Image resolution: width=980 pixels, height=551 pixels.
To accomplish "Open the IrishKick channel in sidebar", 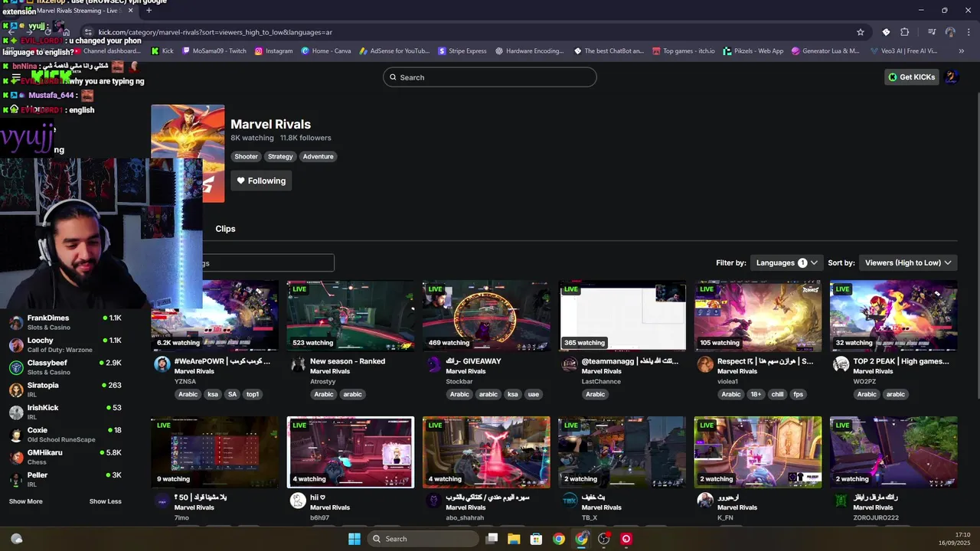I will click(x=65, y=412).
